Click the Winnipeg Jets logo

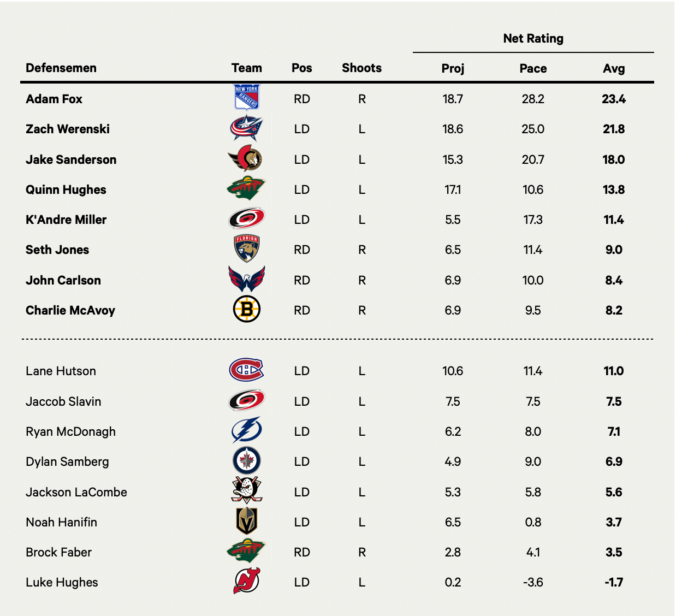247,461
